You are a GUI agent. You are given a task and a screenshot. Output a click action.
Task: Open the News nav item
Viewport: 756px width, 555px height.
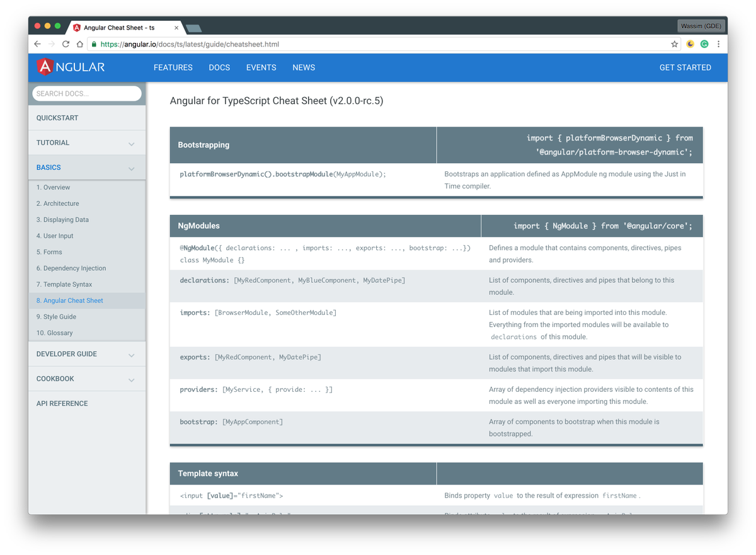304,67
